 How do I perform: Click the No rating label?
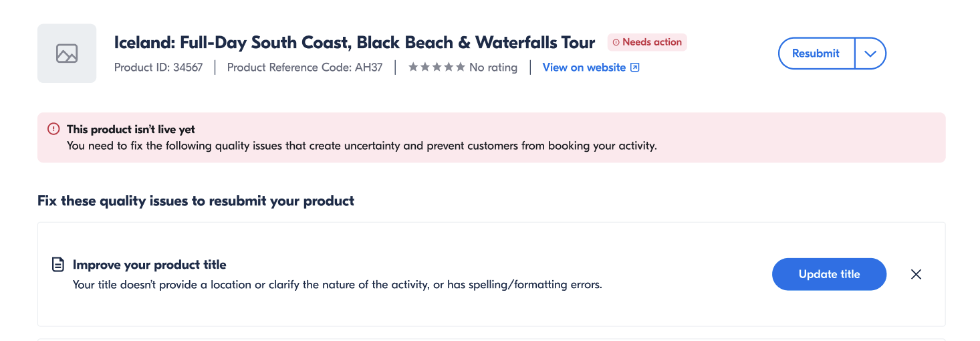coord(493,68)
